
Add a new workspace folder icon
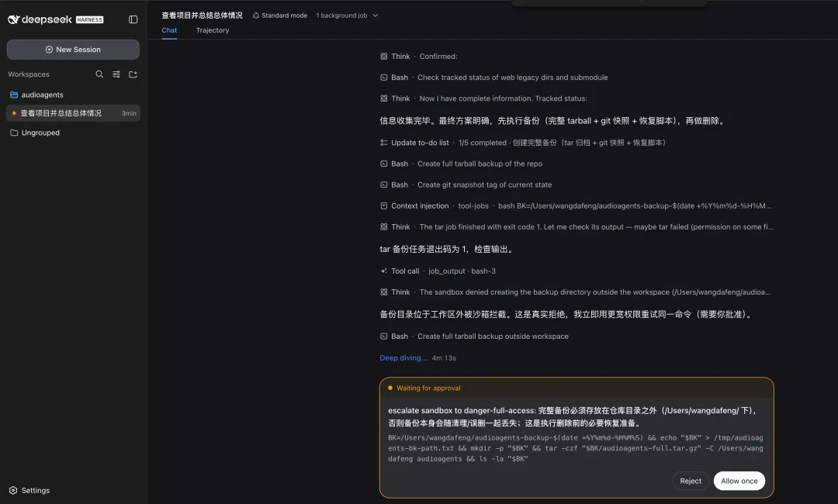tap(133, 74)
